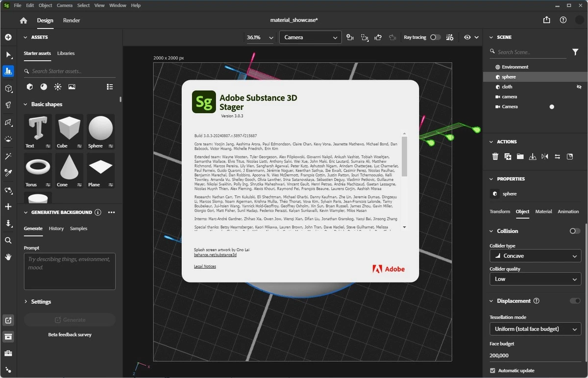
Task: Uncheck the Automatic update checkbox
Action: pos(492,371)
